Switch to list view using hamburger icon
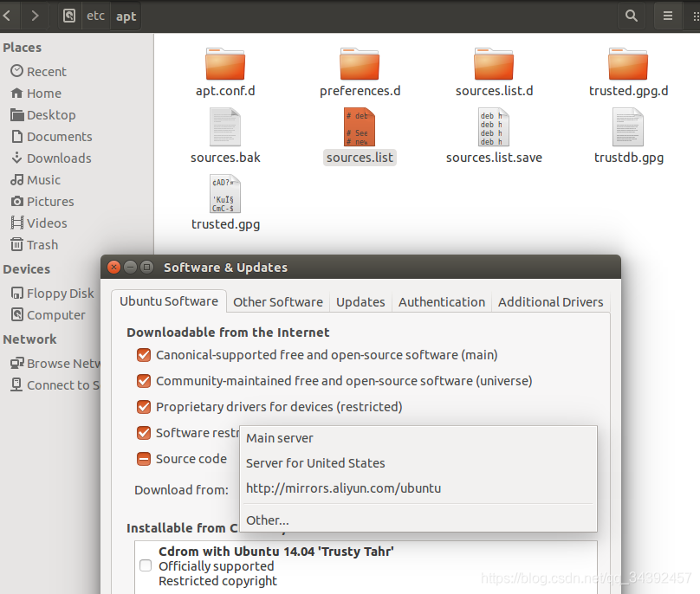Viewport: 700px width, 594px height. pos(668,16)
